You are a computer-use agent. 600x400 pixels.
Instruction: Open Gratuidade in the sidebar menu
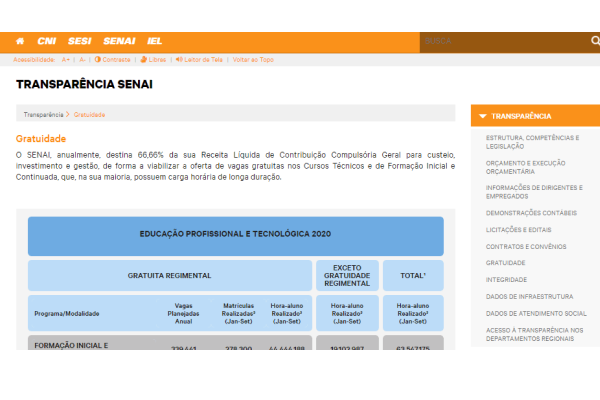pos(505,263)
